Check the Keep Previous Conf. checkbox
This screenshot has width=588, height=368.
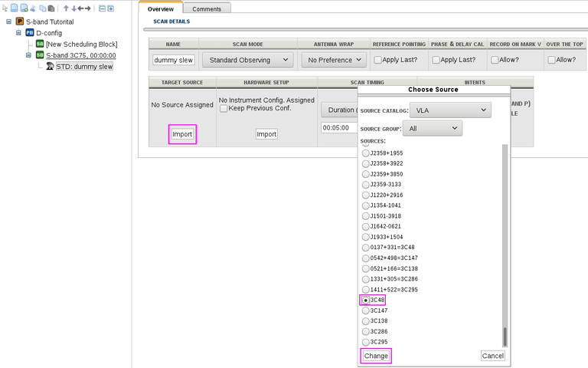point(224,109)
